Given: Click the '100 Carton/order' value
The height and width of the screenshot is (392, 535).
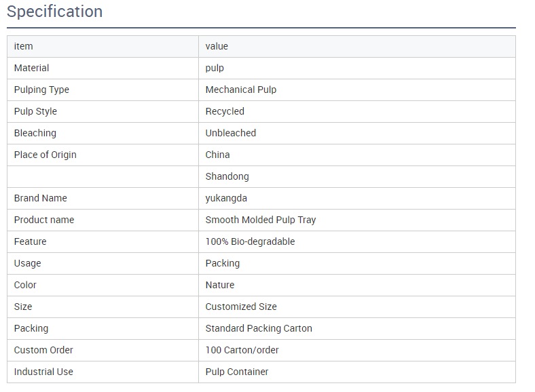Looking at the screenshot, I should [x=242, y=350].
